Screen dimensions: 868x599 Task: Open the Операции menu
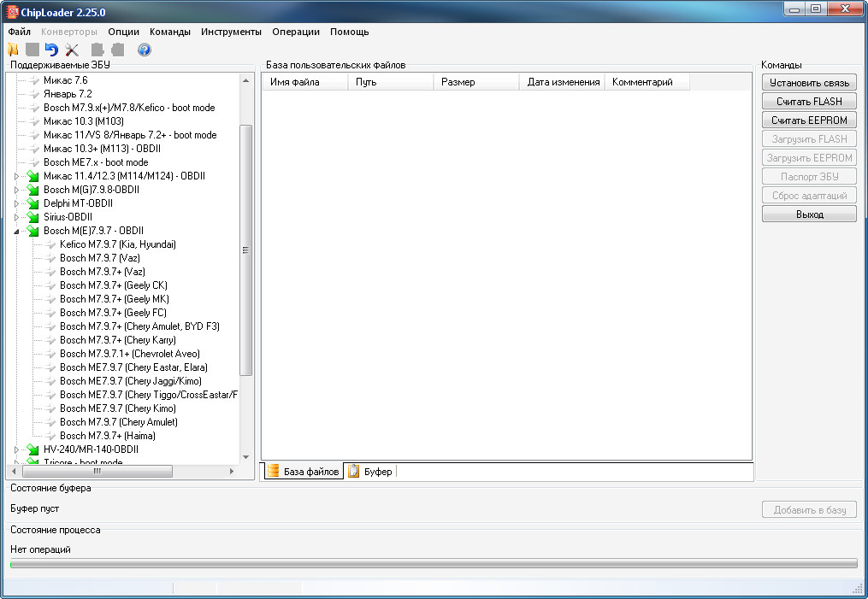click(296, 32)
